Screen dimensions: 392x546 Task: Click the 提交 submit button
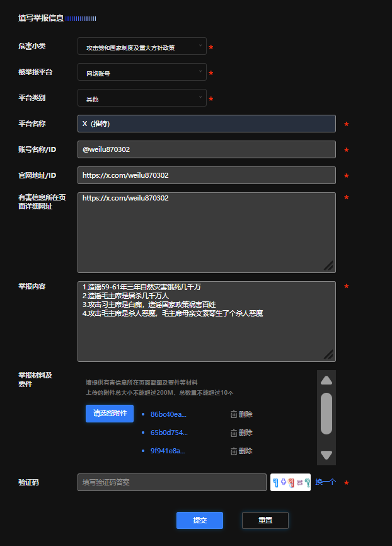point(200,520)
